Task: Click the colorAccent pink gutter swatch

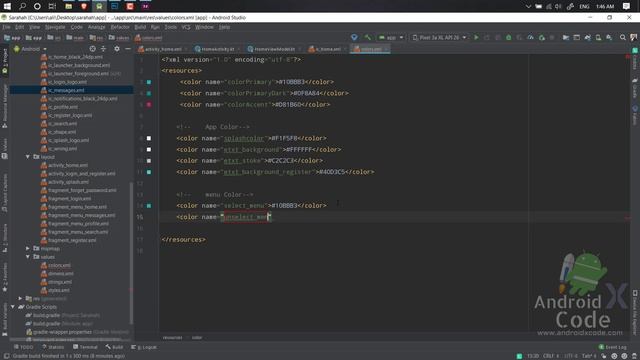Action: click(x=149, y=104)
